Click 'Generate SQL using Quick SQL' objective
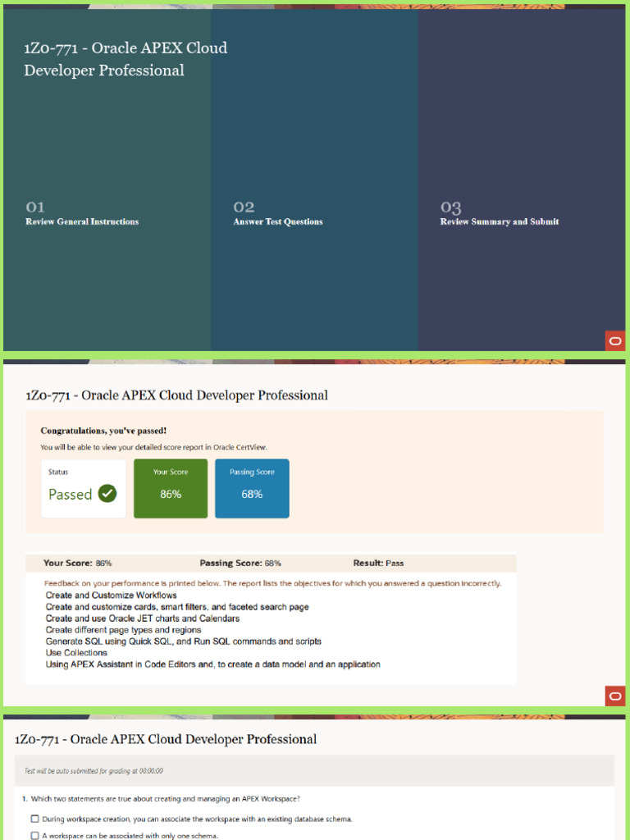630x840 pixels. pos(183,641)
